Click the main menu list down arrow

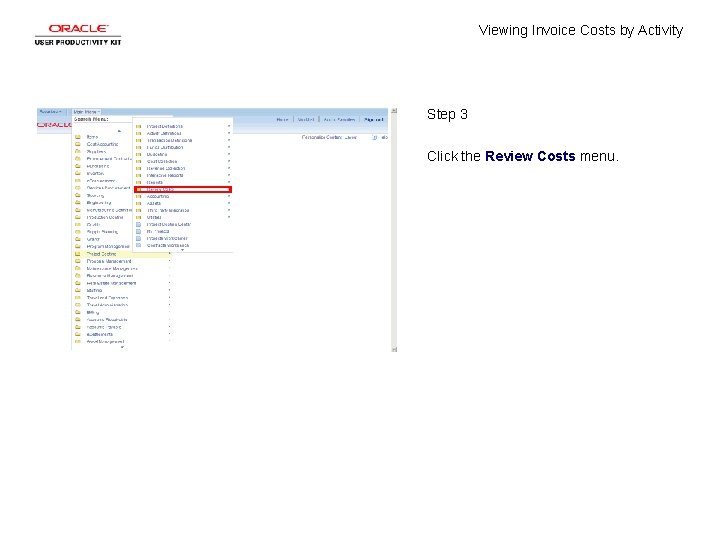coord(122,348)
